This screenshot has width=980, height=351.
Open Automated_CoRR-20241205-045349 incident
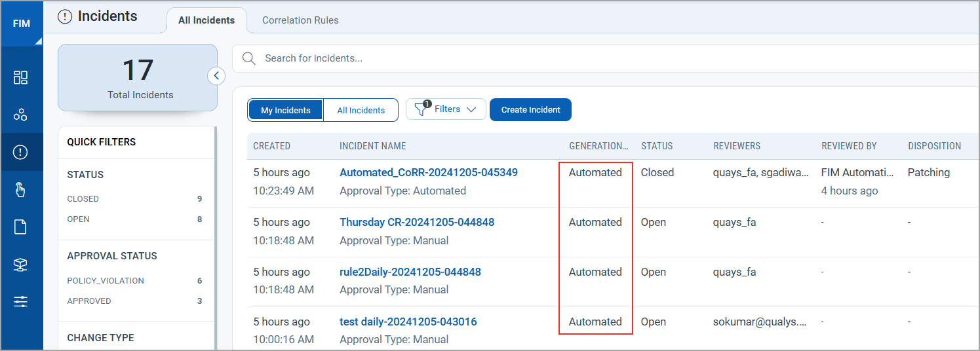coord(429,173)
